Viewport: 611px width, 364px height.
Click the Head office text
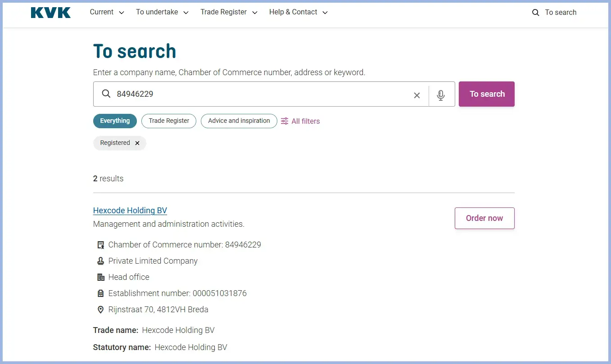click(129, 277)
